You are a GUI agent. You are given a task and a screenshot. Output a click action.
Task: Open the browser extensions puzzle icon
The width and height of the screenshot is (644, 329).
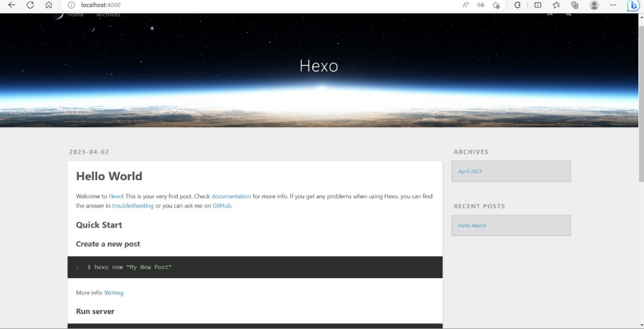pyautogui.click(x=517, y=5)
